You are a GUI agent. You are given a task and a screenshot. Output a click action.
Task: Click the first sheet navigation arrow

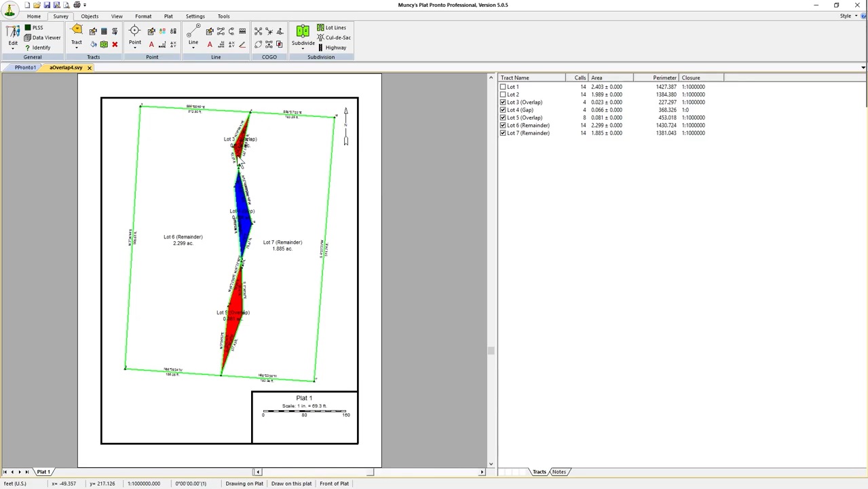tap(5, 472)
